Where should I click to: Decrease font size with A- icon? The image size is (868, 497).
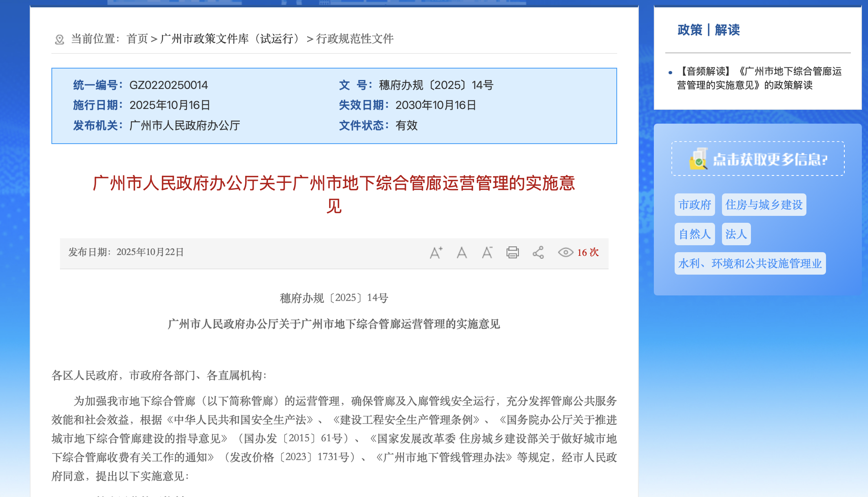pos(487,253)
